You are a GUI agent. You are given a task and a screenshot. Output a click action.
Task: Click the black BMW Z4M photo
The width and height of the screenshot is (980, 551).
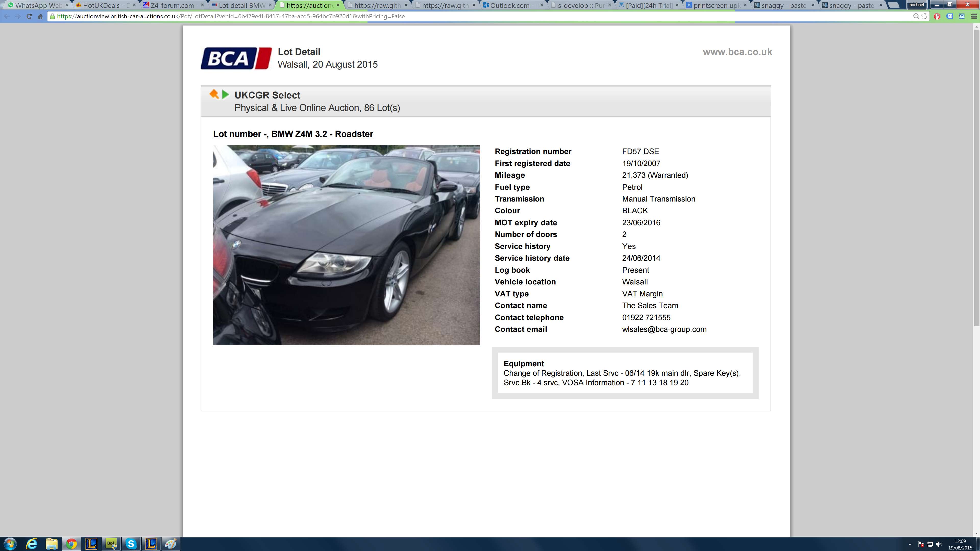tap(346, 245)
